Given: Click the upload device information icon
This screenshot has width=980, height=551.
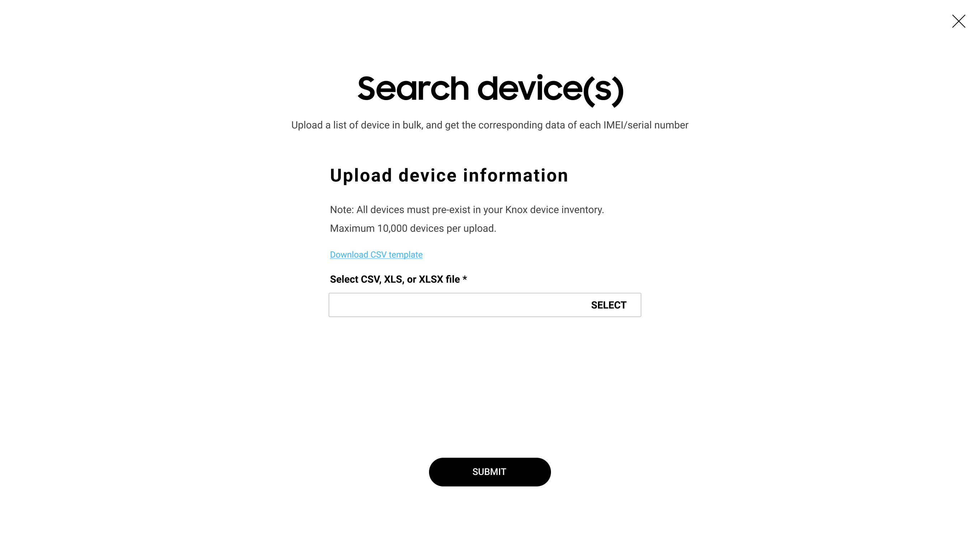Looking at the screenshot, I should point(449,175).
